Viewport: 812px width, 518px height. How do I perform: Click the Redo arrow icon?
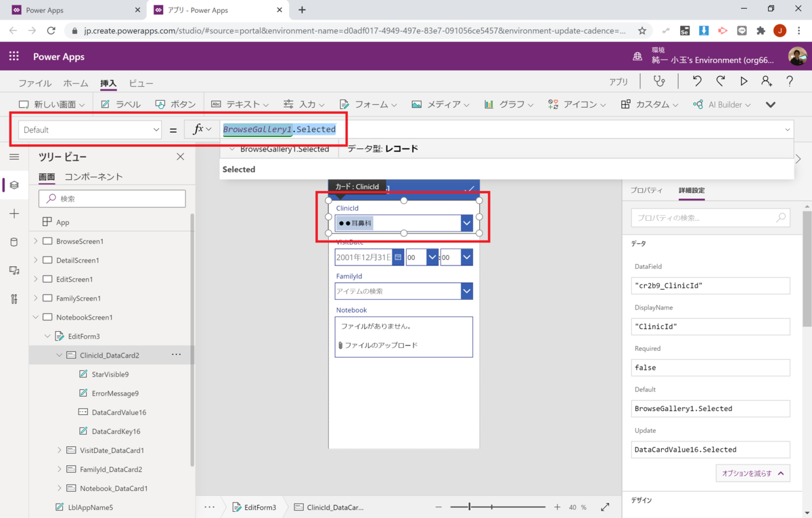tap(721, 81)
